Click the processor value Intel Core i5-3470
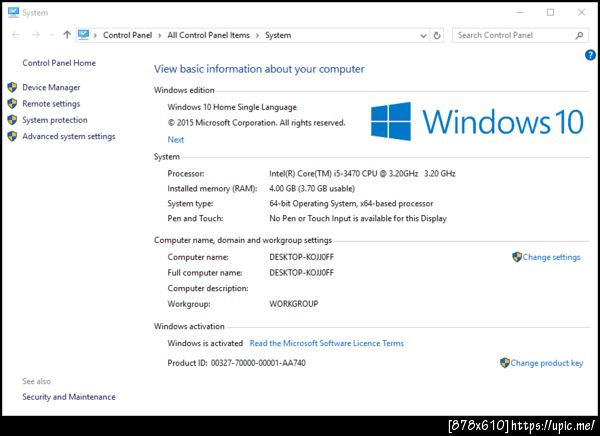The image size is (600, 436). (362, 173)
